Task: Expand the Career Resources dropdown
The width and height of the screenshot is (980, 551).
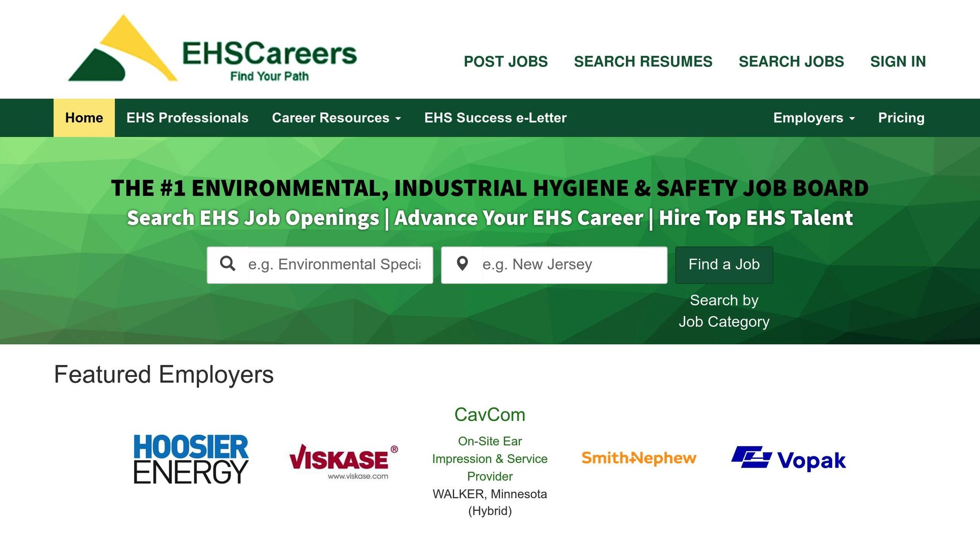Action: tap(331, 118)
